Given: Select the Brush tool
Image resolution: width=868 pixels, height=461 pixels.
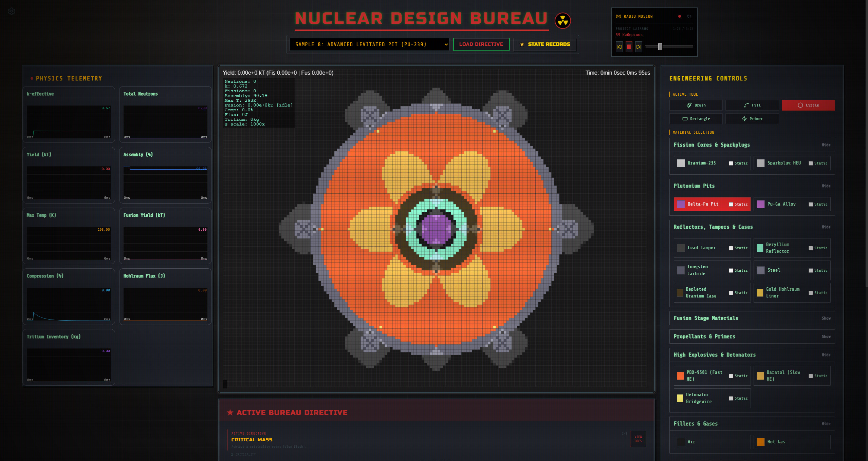Looking at the screenshot, I should coord(696,105).
